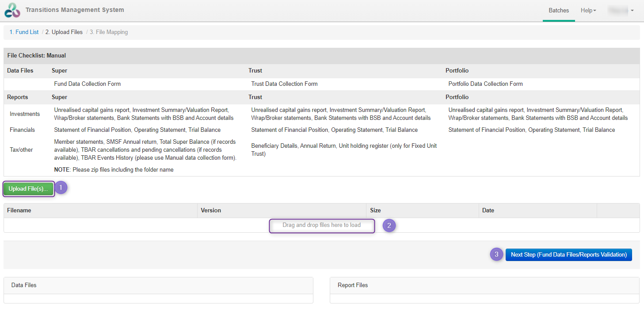Switch to the Batches tab
This screenshot has height=311, width=644.
(x=558, y=10)
